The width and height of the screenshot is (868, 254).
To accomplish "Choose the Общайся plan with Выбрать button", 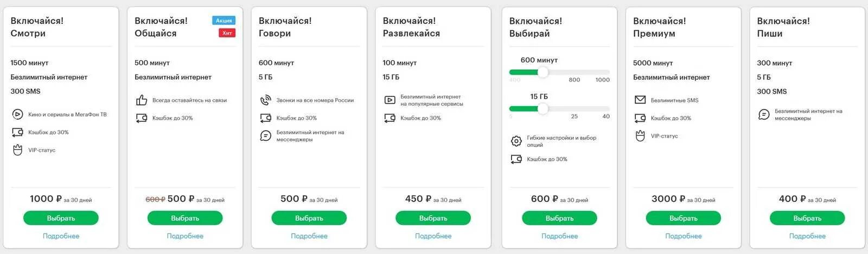I will (x=185, y=218).
